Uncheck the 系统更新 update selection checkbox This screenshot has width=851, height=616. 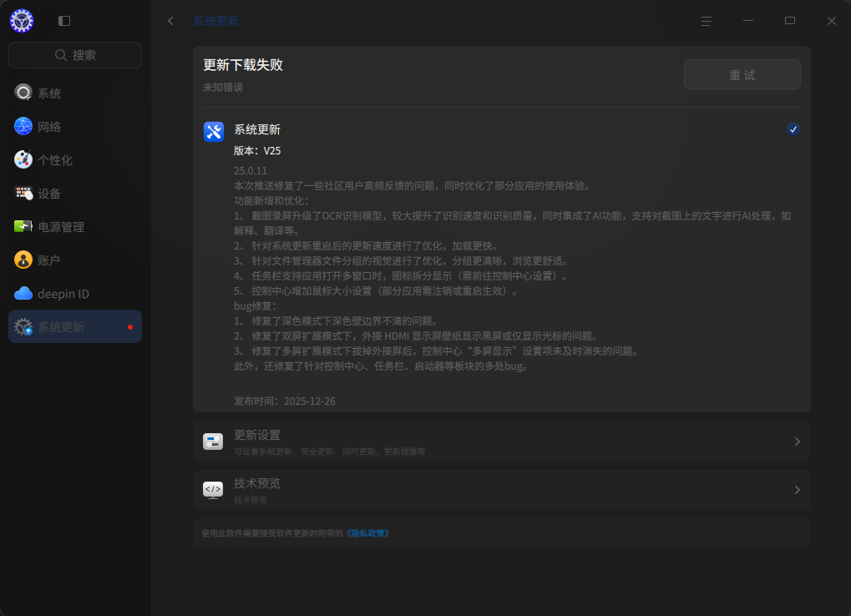pyautogui.click(x=793, y=129)
